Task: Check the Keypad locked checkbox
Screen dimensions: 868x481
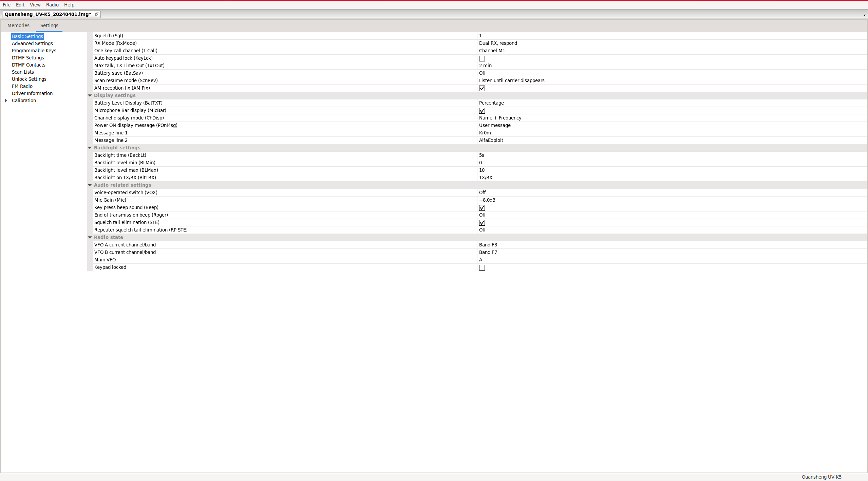Action: [x=482, y=267]
